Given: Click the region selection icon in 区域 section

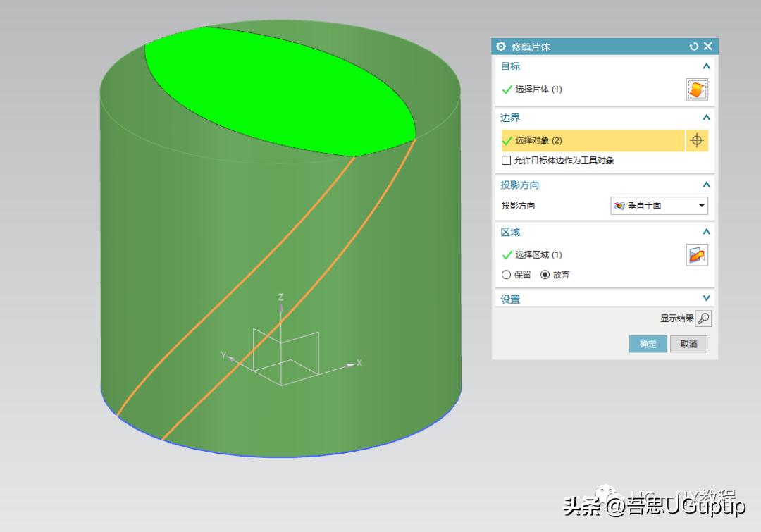Looking at the screenshot, I should [696, 254].
